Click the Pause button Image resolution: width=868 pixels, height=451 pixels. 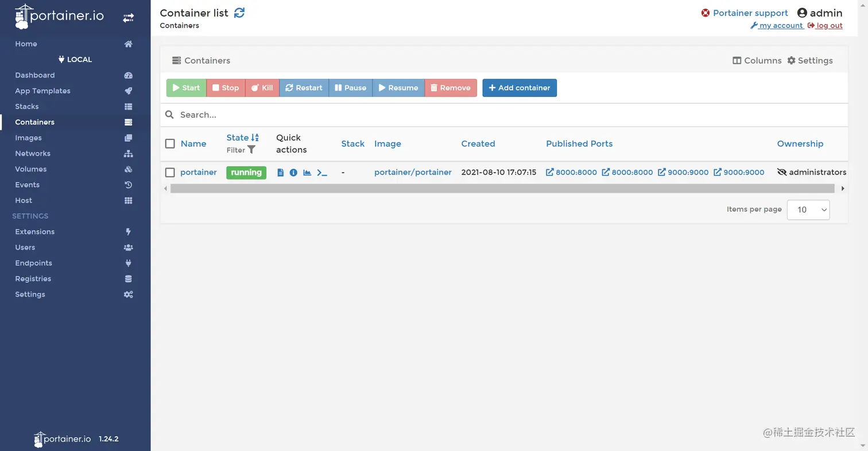coord(350,88)
